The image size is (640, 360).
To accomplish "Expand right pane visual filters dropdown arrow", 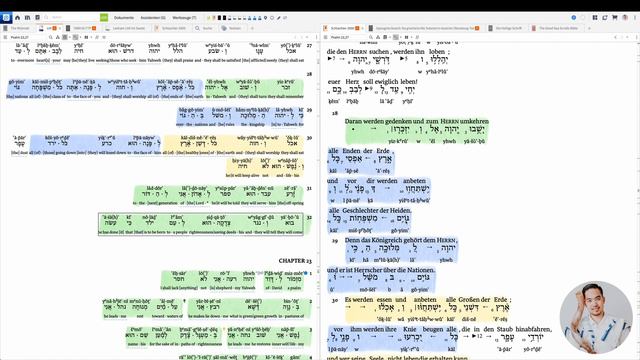I will (x=389, y=37).
